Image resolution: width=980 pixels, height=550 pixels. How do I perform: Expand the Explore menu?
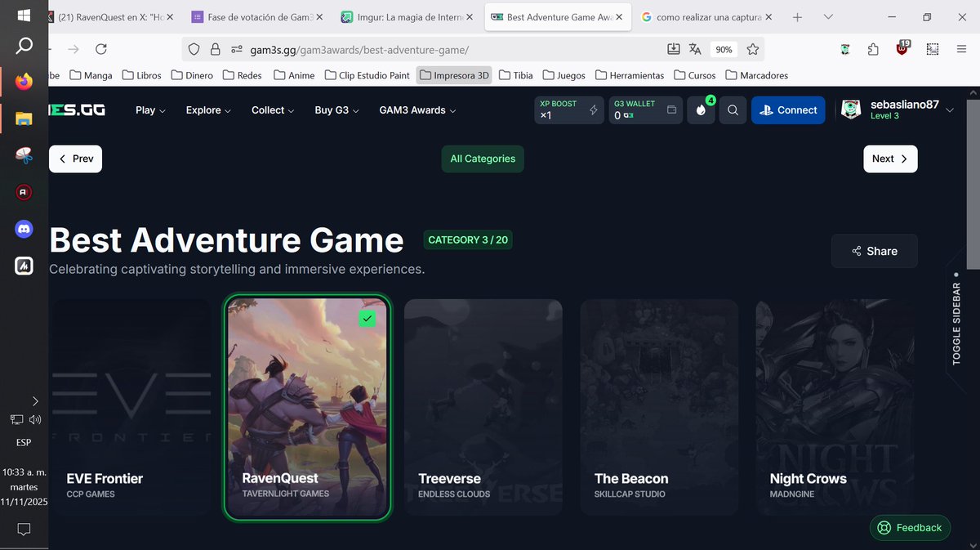pos(208,110)
